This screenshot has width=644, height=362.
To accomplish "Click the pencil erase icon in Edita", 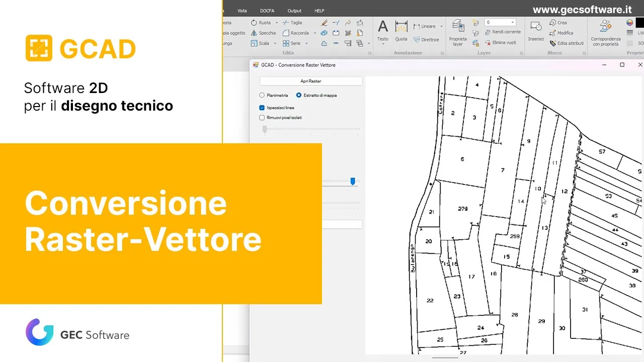I will (x=324, y=23).
